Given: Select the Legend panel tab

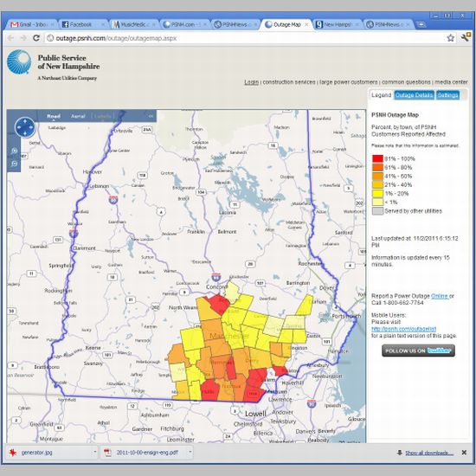Looking at the screenshot, I should (x=382, y=95).
